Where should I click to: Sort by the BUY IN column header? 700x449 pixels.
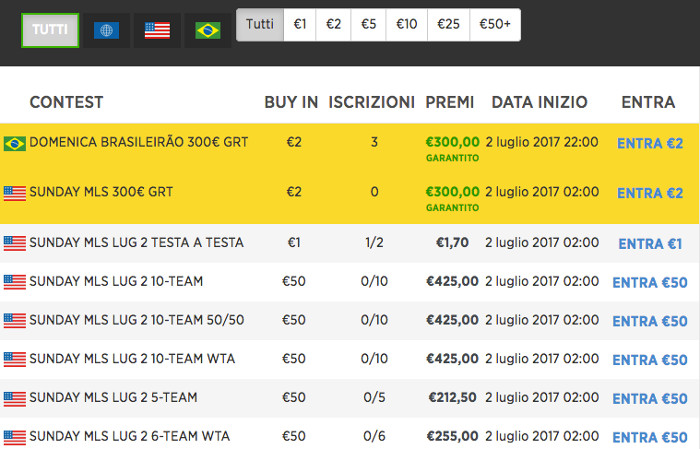click(x=291, y=102)
